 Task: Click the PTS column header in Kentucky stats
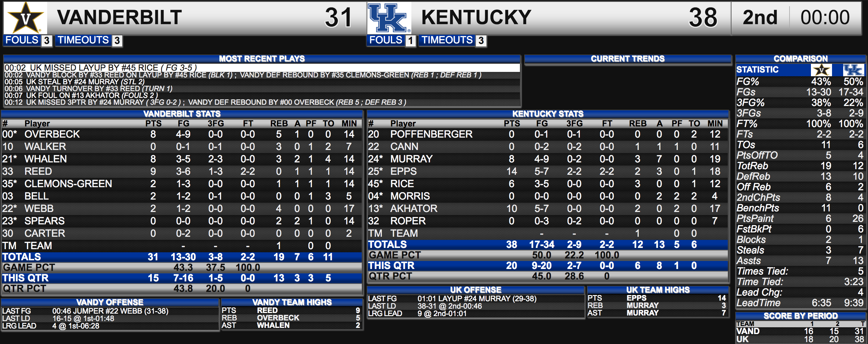click(512, 124)
